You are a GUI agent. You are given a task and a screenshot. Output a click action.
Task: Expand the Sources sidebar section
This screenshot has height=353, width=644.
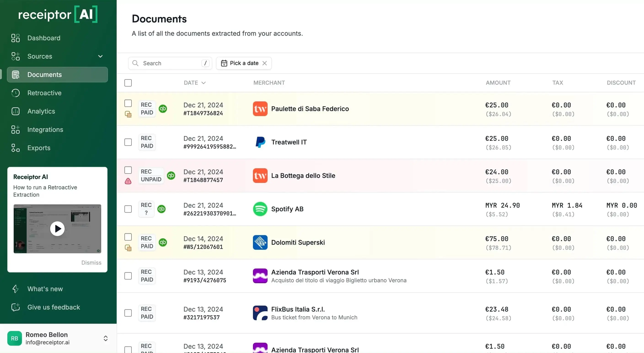pos(100,56)
